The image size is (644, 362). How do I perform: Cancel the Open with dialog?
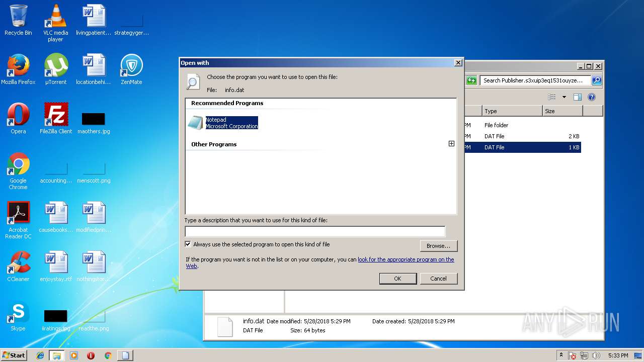point(438,279)
